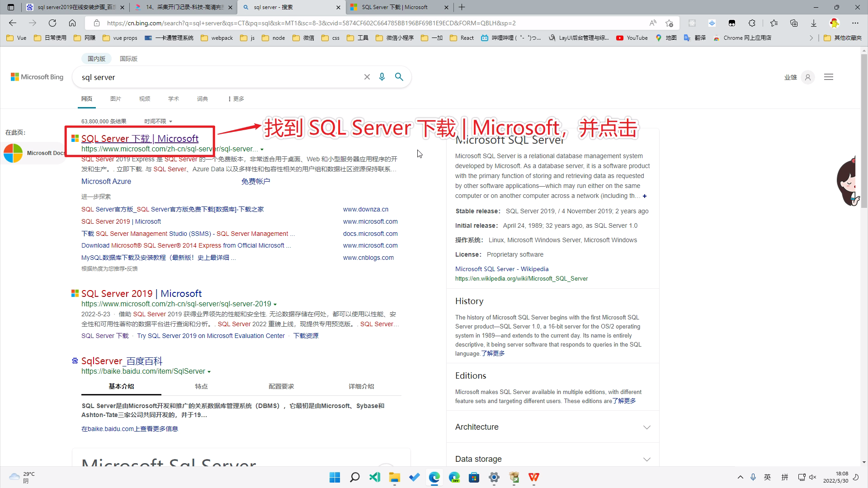Launch Visual Studio Code from taskbar
868x488 pixels.
[375, 477]
